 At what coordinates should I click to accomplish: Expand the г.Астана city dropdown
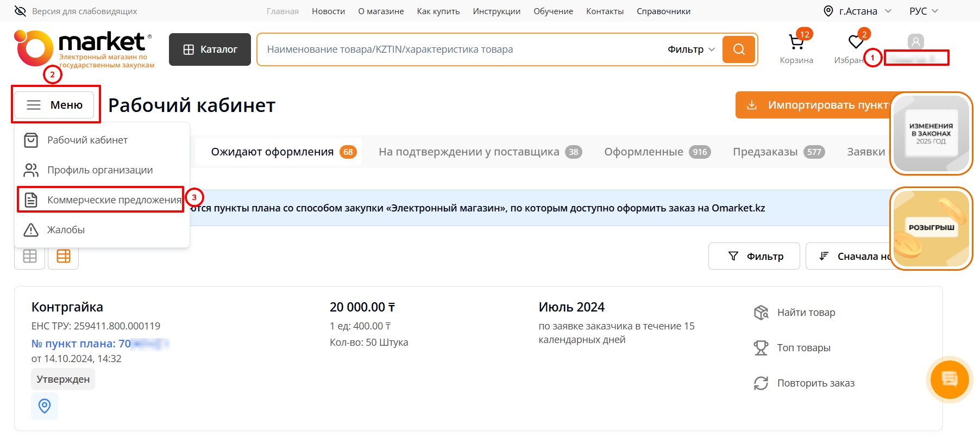pyautogui.click(x=858, y=11)
